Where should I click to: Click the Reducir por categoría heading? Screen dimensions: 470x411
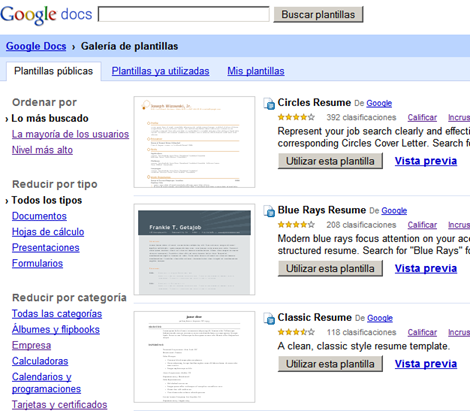[x=69, y=298]
